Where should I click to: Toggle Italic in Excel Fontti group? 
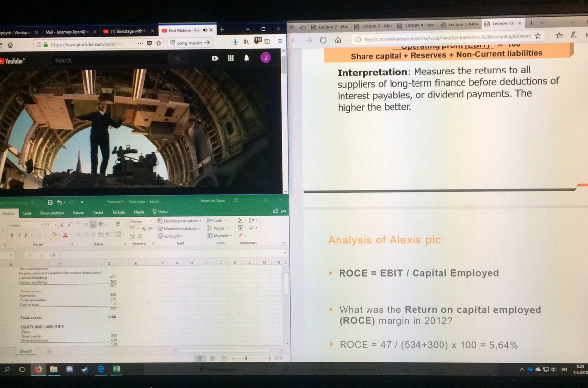pyautogui.click(x=19, y=235)
